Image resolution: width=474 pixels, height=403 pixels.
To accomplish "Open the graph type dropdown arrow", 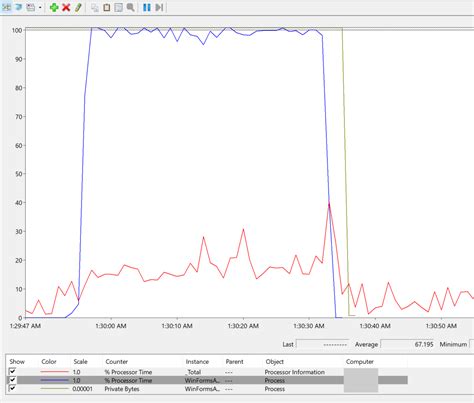I will (x=40, y=7).
